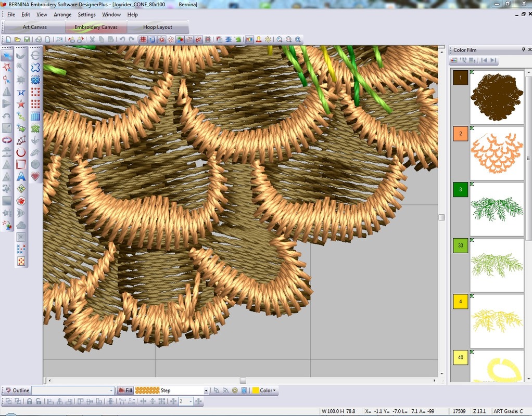This screenshot has width=532, height=416.
Task: Select the ellipse circle tool
Action: (21, 152)
